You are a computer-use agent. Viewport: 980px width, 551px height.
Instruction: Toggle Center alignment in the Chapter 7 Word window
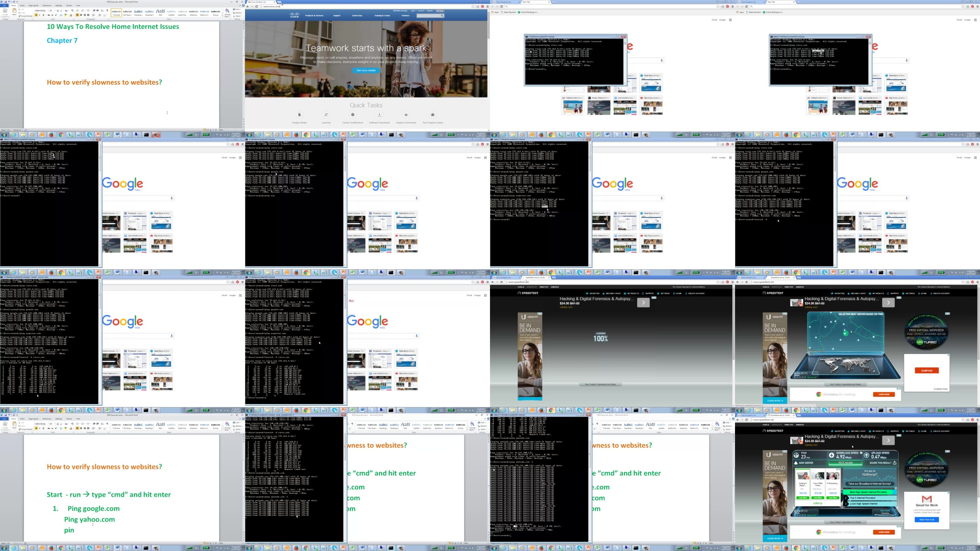[x=81, y=15]
